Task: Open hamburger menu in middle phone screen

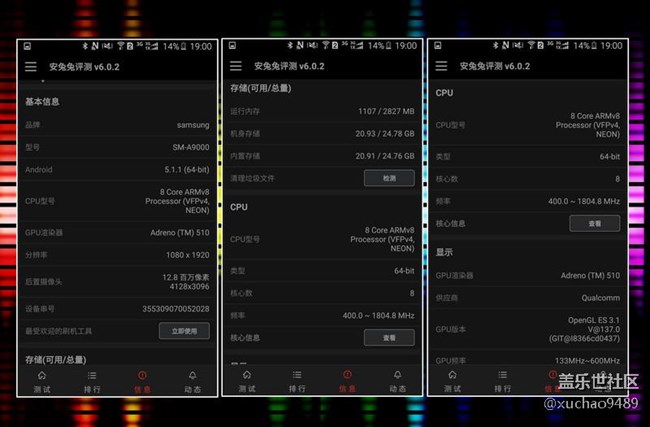Action: (x=236, y=67)
